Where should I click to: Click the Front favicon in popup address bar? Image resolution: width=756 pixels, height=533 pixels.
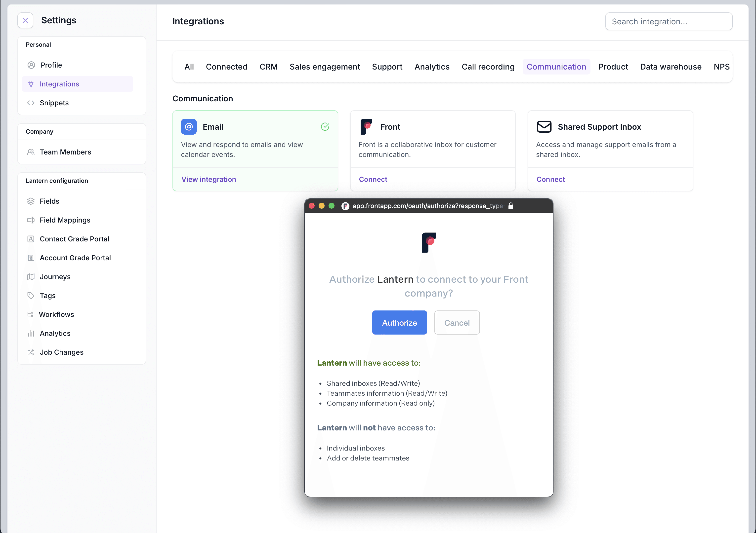(x=345, y=206)
